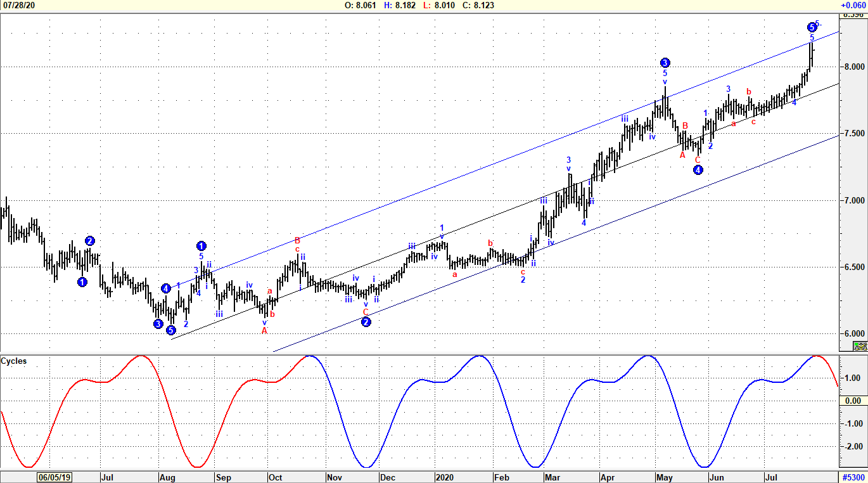Click the balance-scale icon under the price axis

(x=860, y=346)
